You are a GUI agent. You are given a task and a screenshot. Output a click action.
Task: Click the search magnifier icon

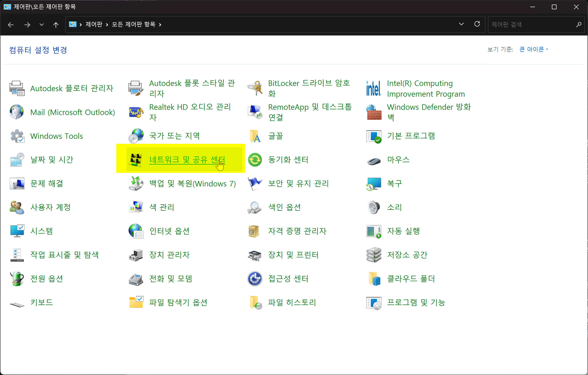pyautogui.click(x=579, y=25)
